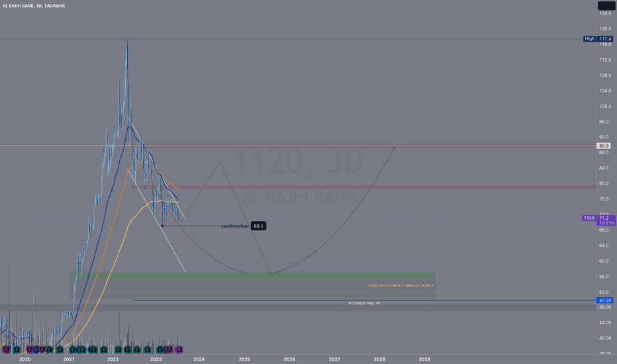The width and height of the screenshot is (617, 364).
Task: Click the 2024 label on time axis
Action: [x=199, y=359]
